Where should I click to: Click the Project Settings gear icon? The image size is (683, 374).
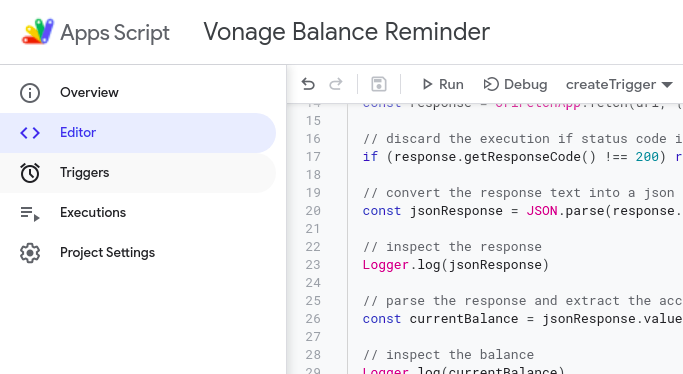pos(30,253)
